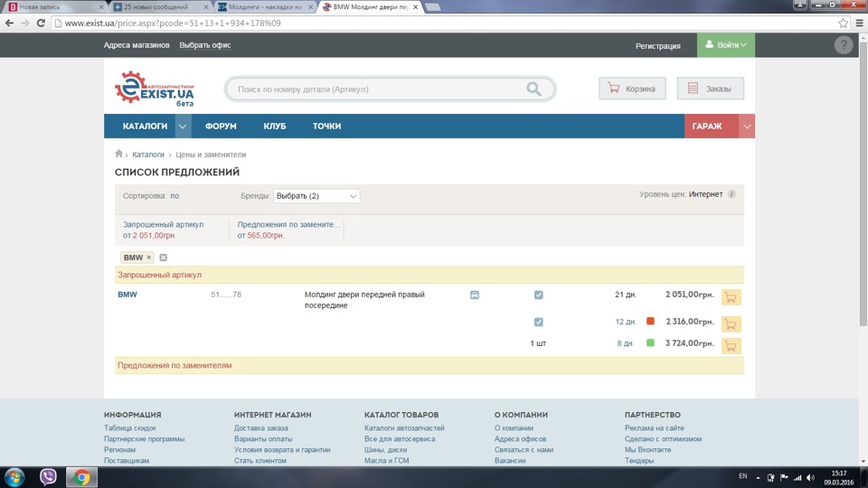Screen dimensions: 868x488
Task: Select the Запрошенный артикул filter tab
Action: click(x=164, y=230)
